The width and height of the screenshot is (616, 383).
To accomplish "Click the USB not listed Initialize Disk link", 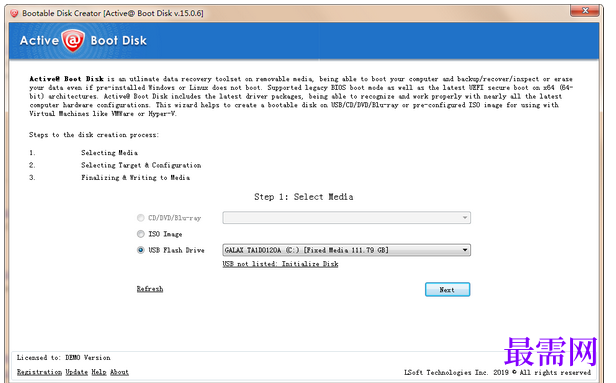I will tap(280, 264).
